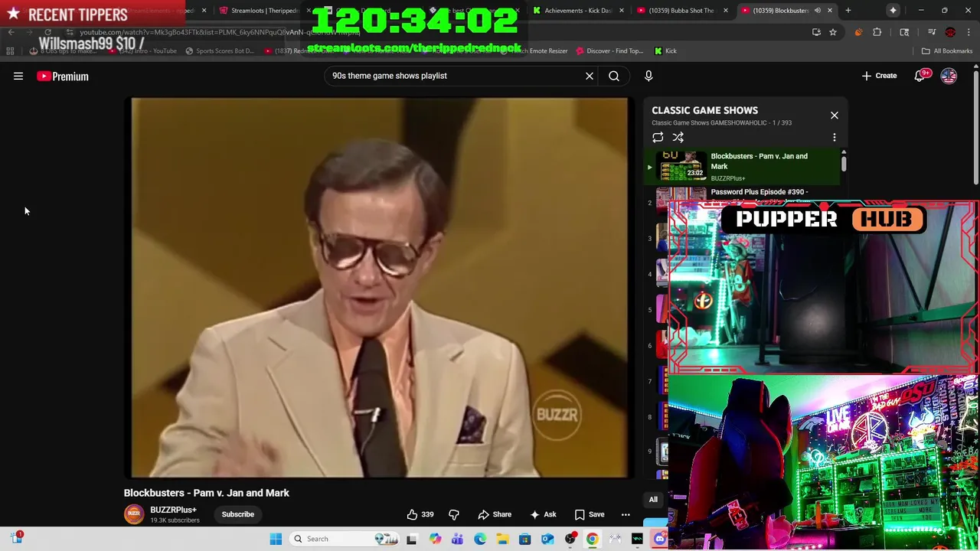Toggle shuffle playlist
This screenshot has height=551, width=980.
678,138
